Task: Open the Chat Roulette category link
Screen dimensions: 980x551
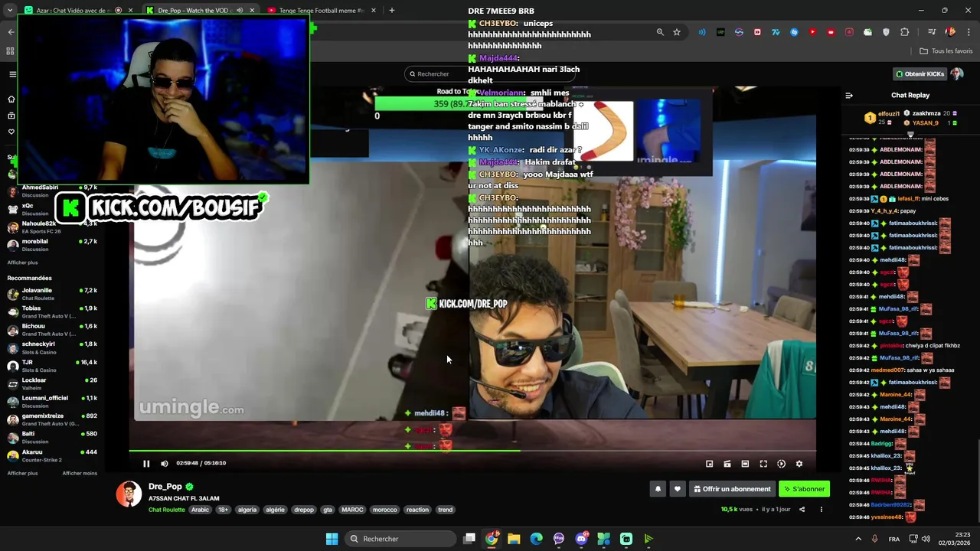Action: 167,510
